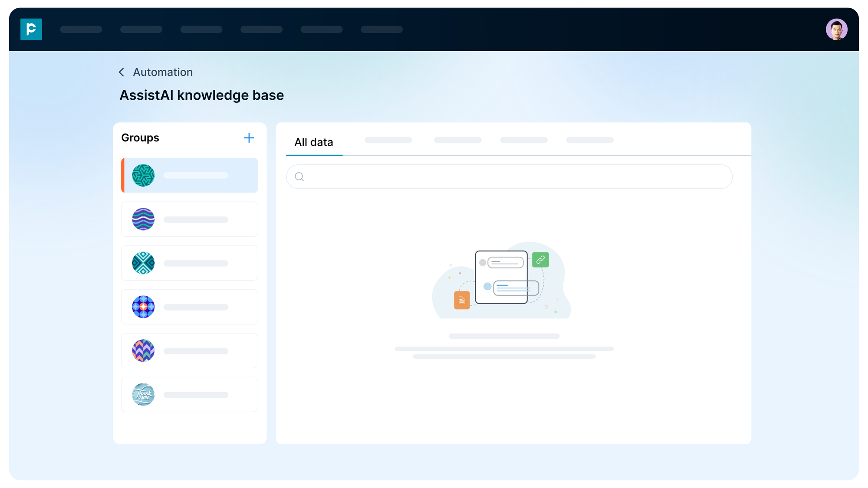Click the green link icon in illustration
This screenshot has height=488, width=868.
[540, 260]
